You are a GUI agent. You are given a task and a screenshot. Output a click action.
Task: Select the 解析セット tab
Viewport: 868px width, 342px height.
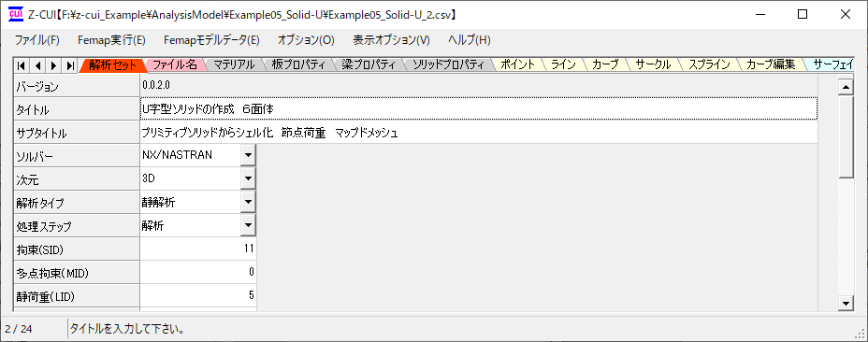[x=112, y=64]
